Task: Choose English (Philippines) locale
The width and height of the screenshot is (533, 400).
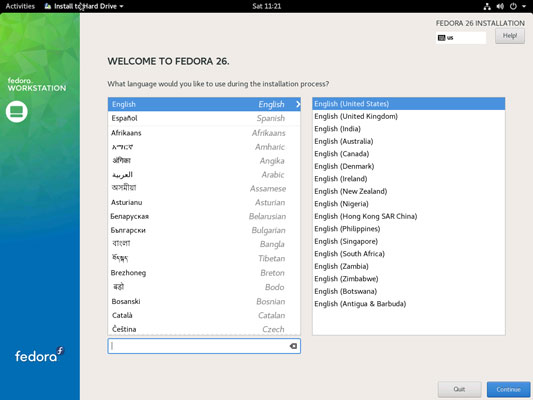Action: click(409, 229)
